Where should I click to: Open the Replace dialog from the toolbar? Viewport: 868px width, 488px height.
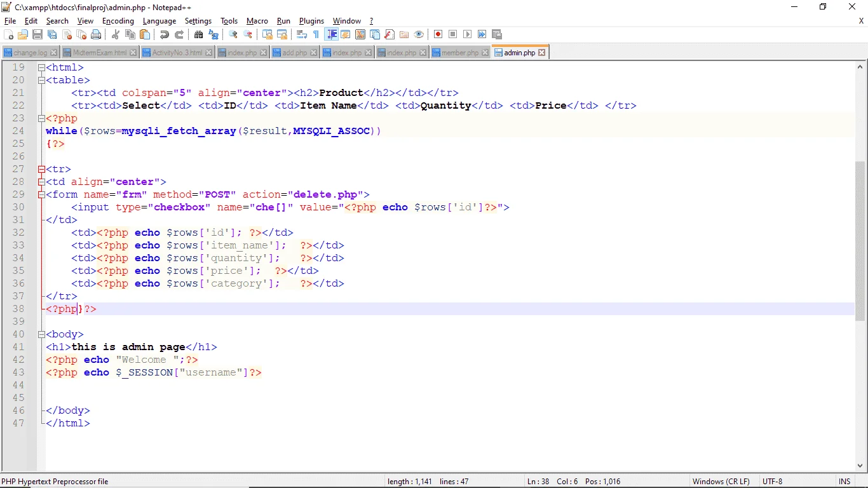coord(213,34)
